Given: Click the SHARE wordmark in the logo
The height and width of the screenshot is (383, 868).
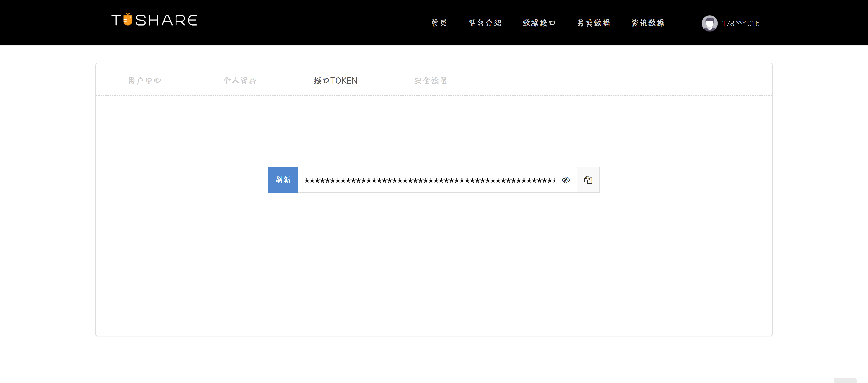Looking at the screenshot, I should 166,21.
